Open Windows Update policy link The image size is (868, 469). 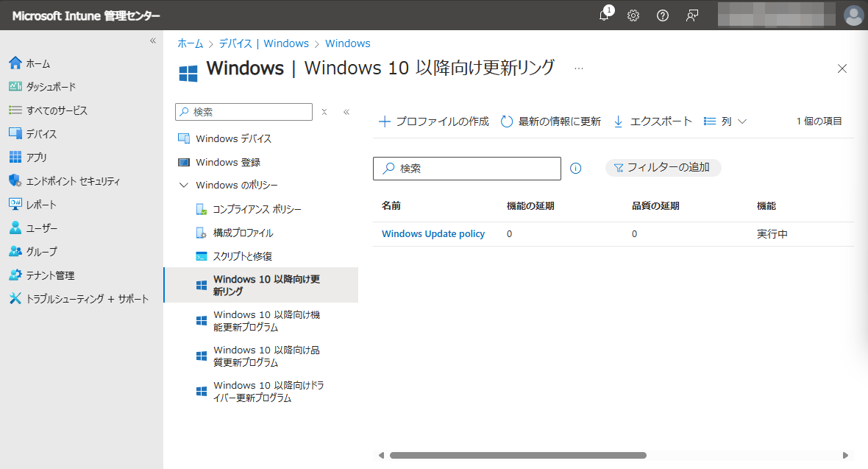pos(433,234)
